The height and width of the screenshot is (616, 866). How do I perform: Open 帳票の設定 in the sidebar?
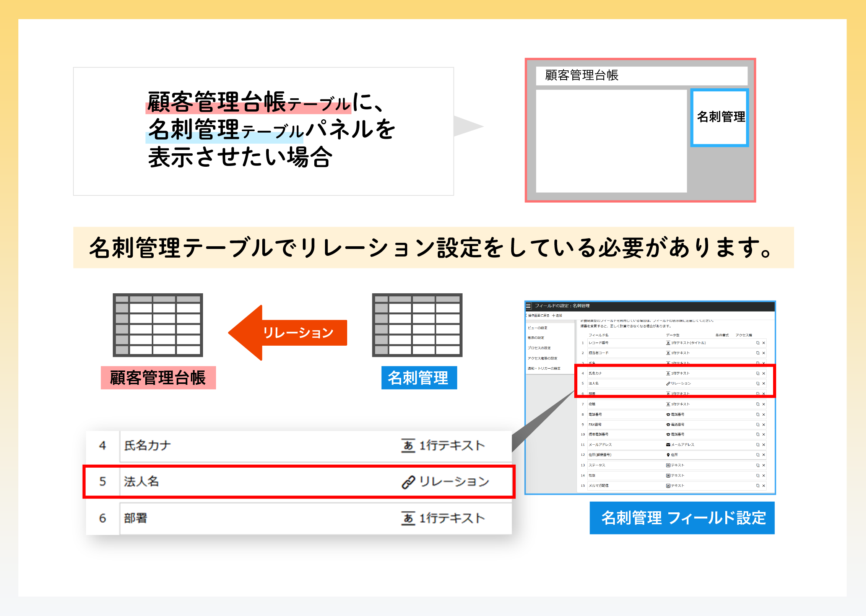click(x=536, y=338)
